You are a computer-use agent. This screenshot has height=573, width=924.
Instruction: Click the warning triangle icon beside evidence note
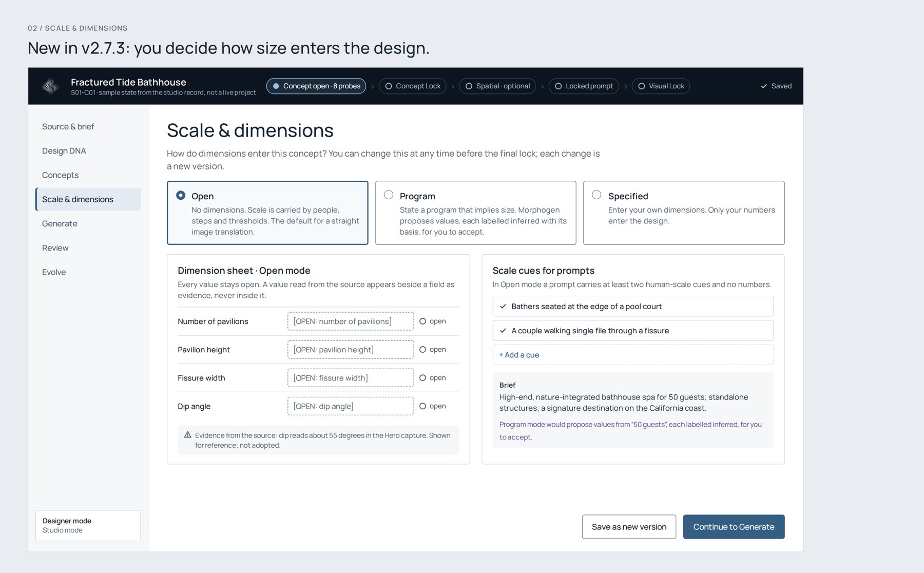pyautogui.click(x=188, y=435)
